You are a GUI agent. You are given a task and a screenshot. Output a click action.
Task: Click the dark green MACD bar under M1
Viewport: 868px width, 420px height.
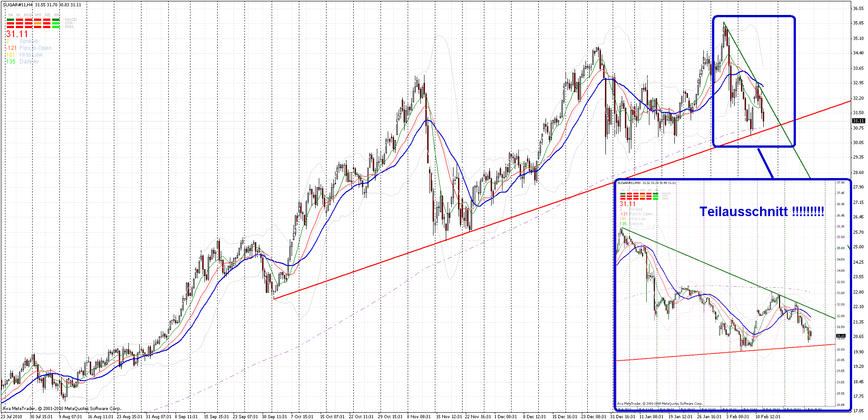tap(56, 20)
